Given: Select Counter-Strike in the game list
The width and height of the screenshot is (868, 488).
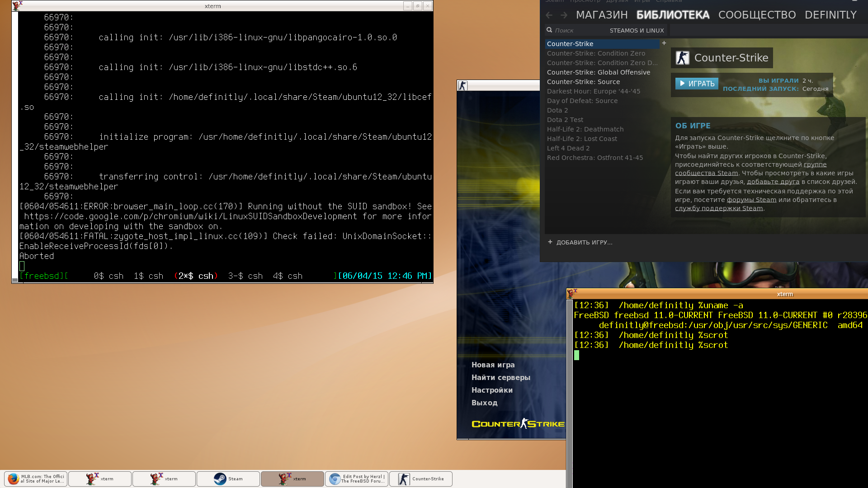Looking at the screenshot, I should [602, 44].
